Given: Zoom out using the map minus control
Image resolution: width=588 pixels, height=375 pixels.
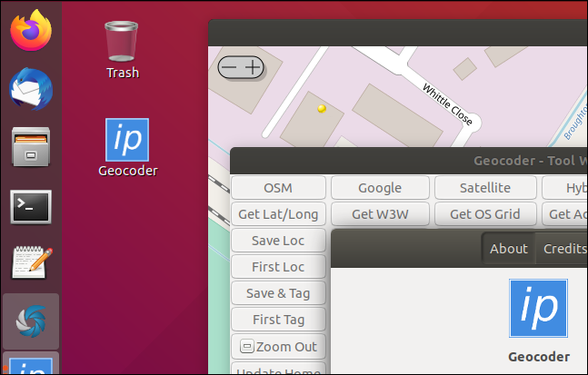Looking at the screenshot, I should coord(229,67).
